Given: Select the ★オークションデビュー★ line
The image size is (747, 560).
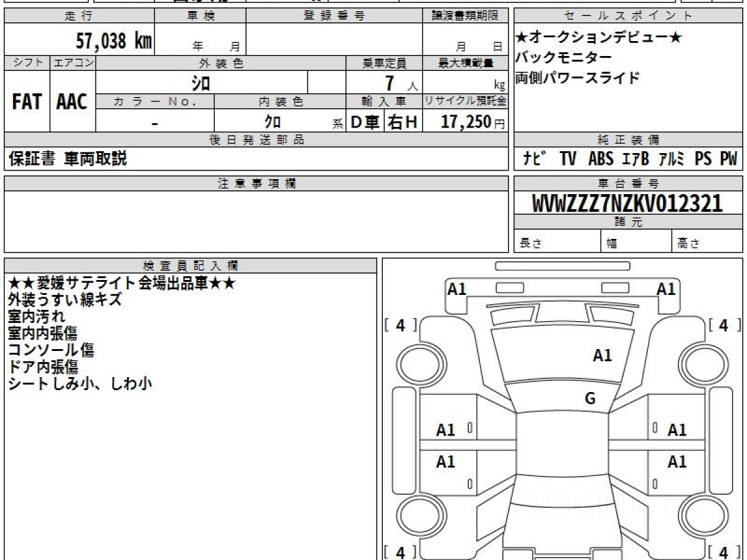Looking at the screenshot, I should pos(599,38).
